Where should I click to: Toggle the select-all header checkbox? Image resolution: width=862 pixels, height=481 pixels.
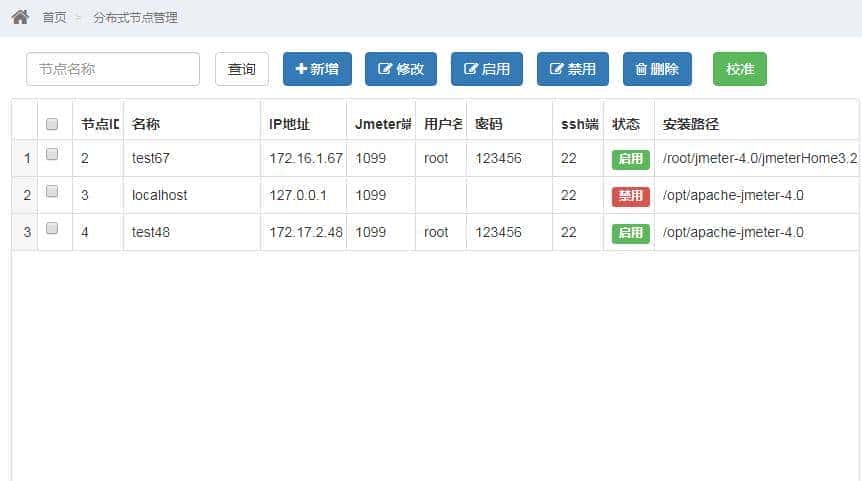52,124
